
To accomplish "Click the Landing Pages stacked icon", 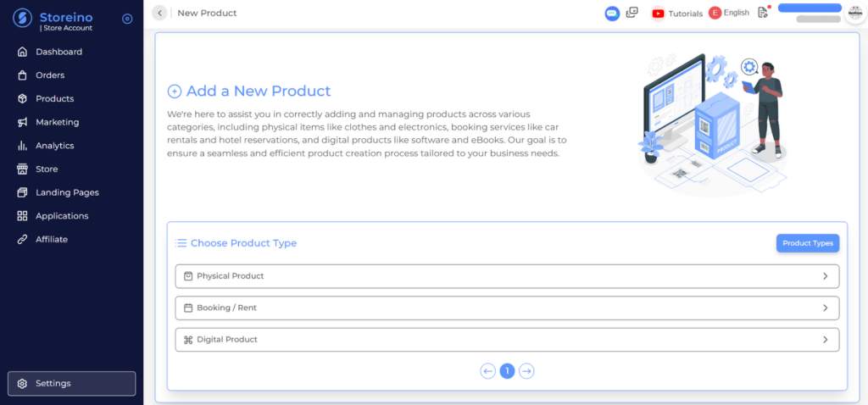I will (x=22, y=192).
